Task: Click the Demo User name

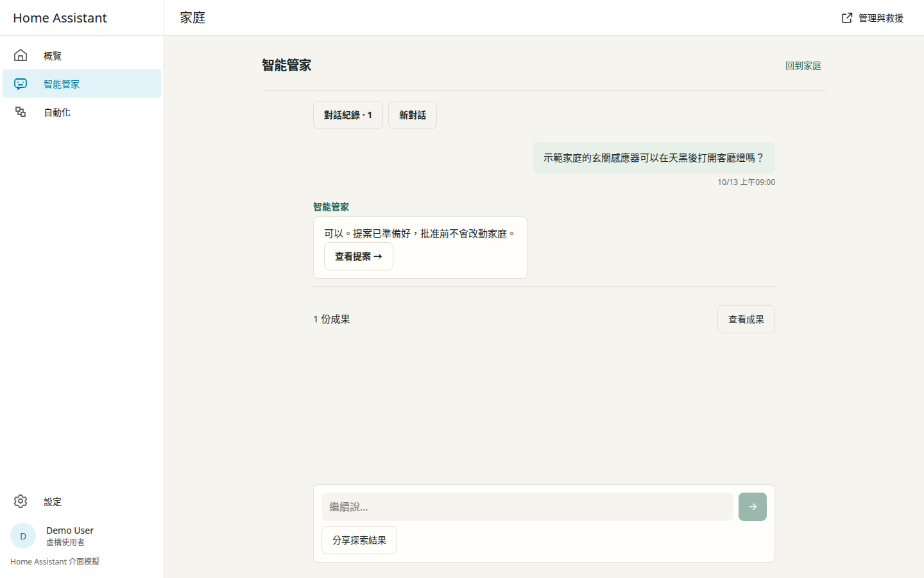Action: [70, 530]
